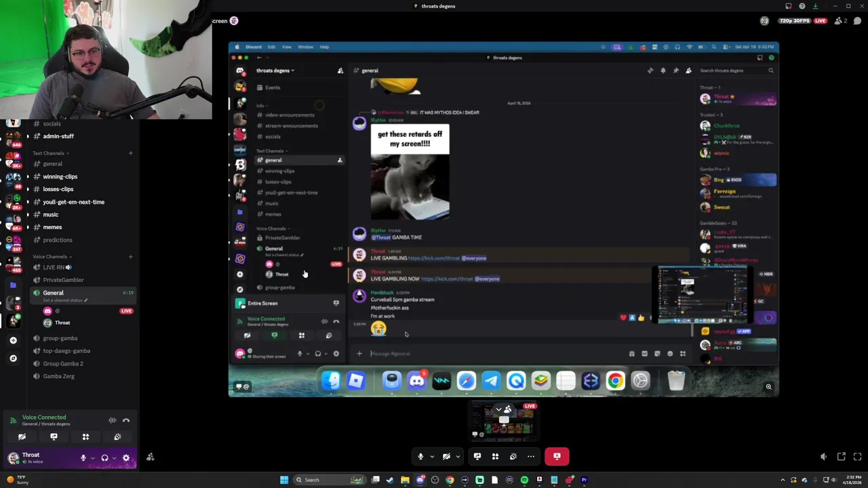
Task: Click screen share icon in stream control bar
Action: (477, 457)
